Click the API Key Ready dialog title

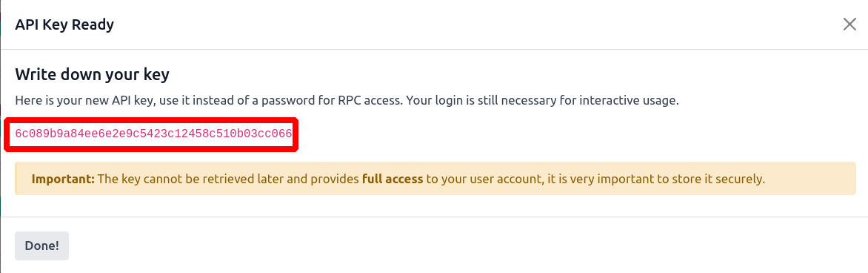click(64, 25)
